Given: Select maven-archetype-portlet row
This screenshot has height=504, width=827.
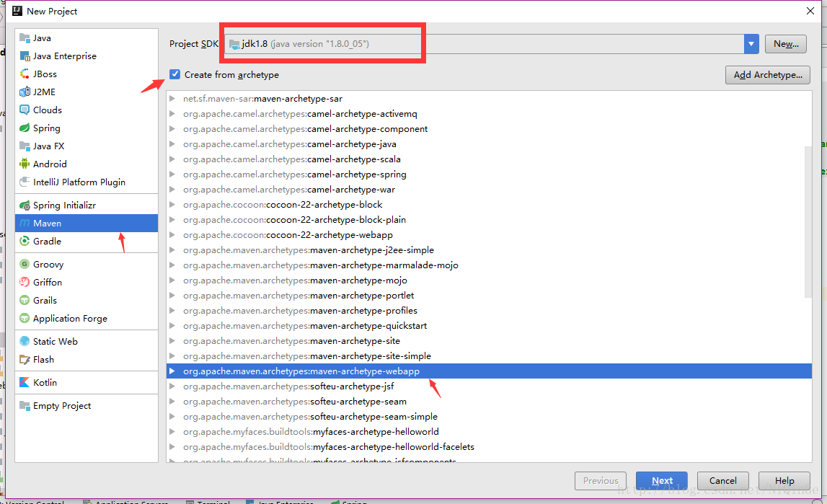Looking at the screenshot, I should point(489,295).
